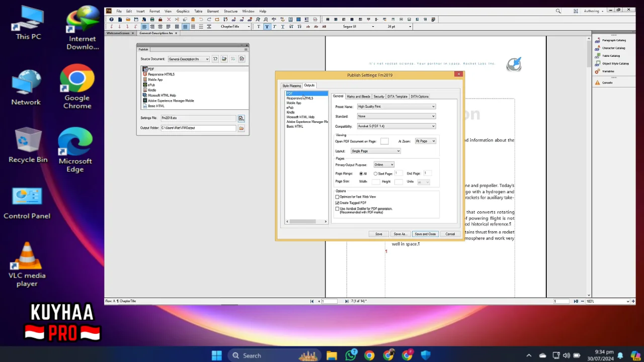Open Windows Security shield in taskbar

click(426, 355)
